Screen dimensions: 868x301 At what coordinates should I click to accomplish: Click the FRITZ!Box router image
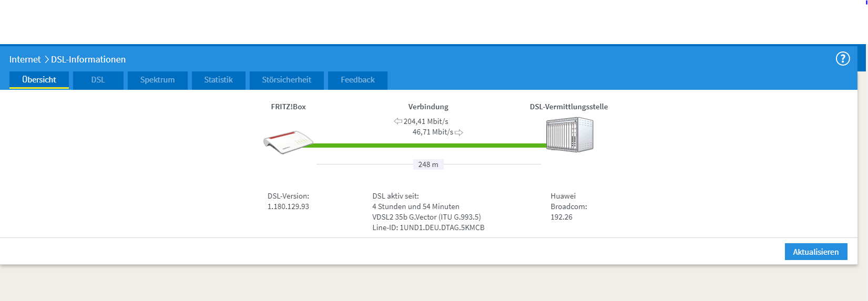pyautogui.click(x=288, y=142)
